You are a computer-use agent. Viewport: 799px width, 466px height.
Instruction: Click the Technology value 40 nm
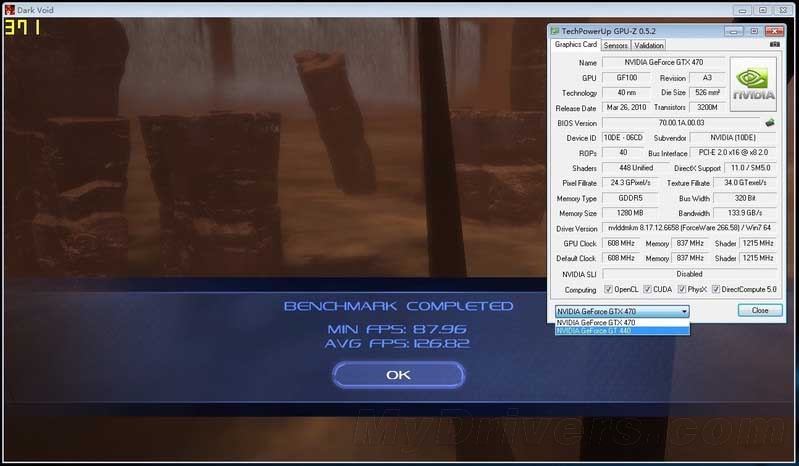(x=627, y=93)
